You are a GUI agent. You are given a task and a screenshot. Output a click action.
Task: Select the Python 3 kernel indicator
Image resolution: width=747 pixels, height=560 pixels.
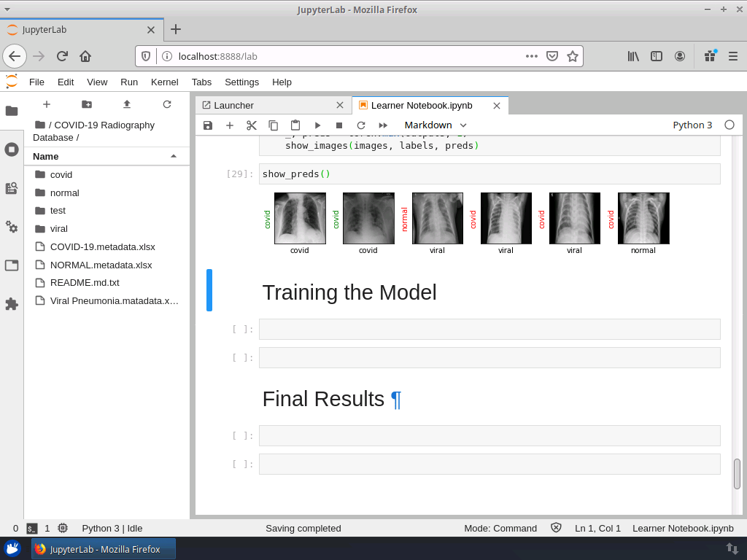tap(692, 125)
